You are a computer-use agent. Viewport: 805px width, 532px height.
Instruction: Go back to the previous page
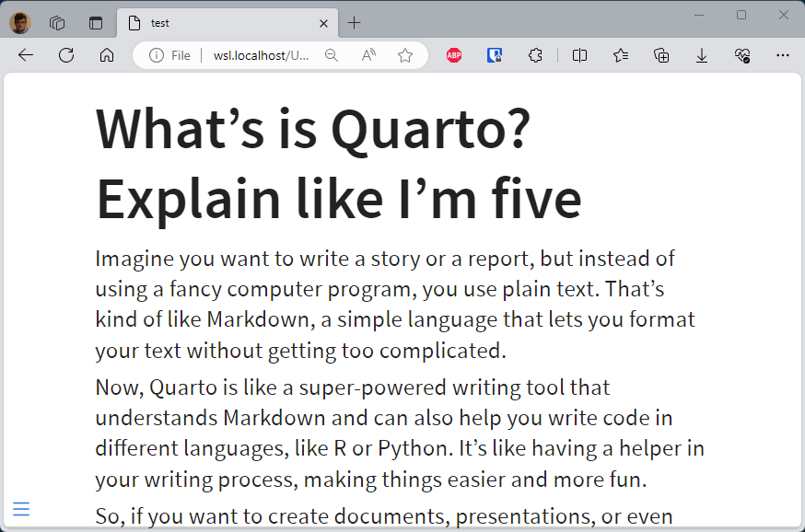25,55
